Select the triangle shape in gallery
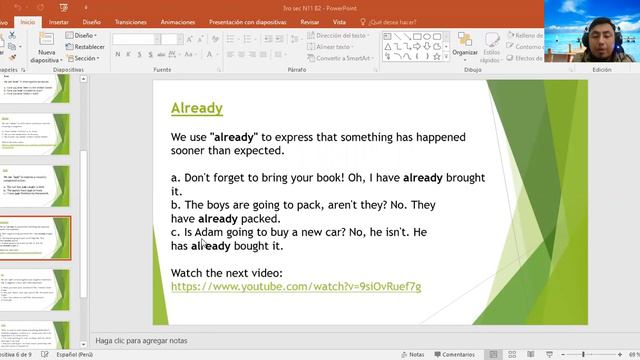Viewport: 640px width, 360px height. 387,47
